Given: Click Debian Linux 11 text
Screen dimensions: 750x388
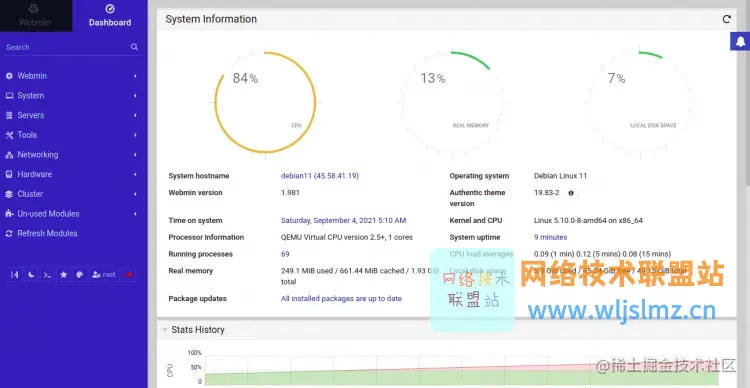Looking at the screenshot, I should 561,176.
